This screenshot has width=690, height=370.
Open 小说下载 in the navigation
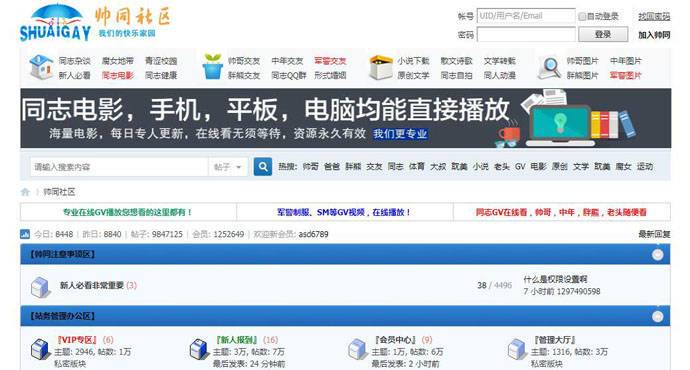[x=413, y=61]
